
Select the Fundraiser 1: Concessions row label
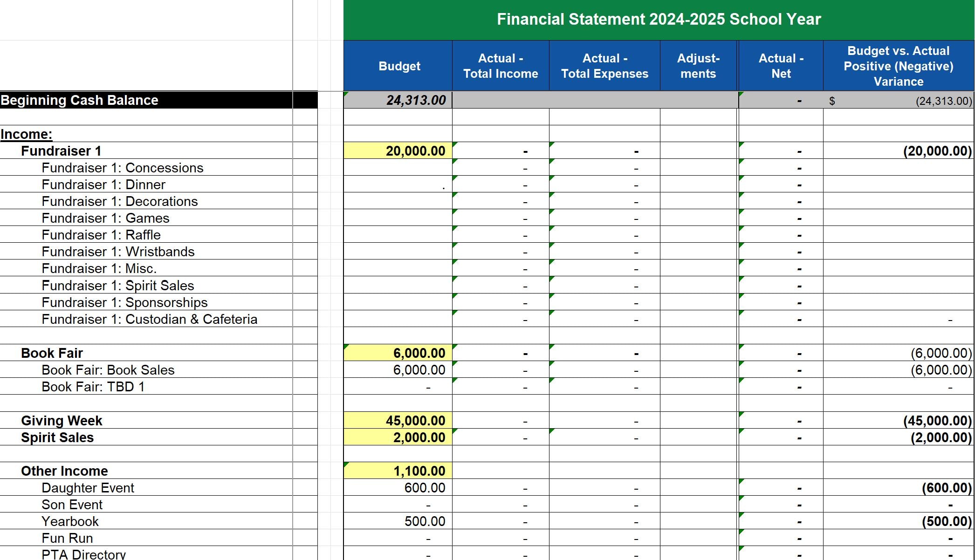pos(123,168)
